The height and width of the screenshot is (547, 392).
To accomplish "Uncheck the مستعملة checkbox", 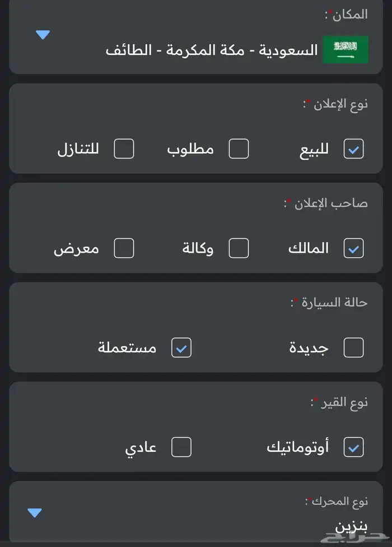I will [x=181, y=347].
